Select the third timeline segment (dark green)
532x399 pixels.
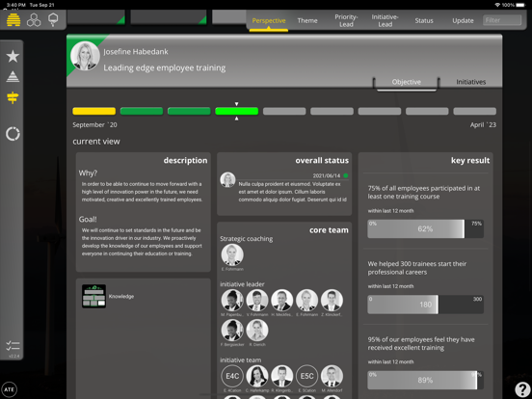(189, 111)
